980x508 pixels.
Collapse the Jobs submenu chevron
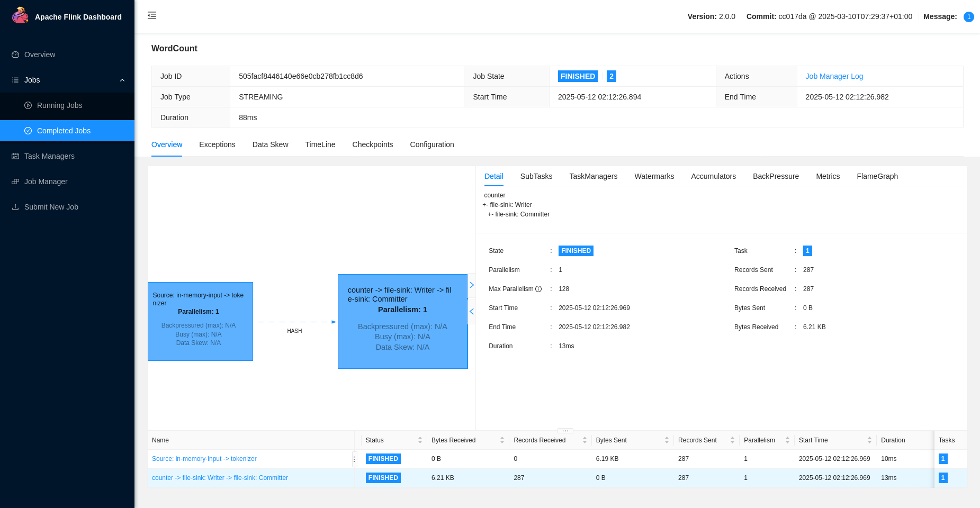[x=122, y=80]
